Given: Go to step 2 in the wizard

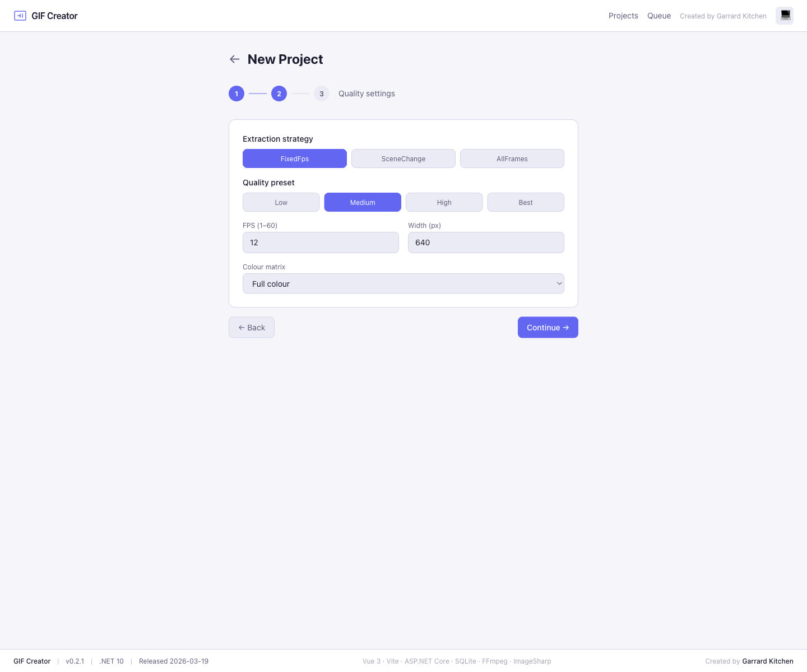Looking at the screenshot, I should (x=279, y=94).
